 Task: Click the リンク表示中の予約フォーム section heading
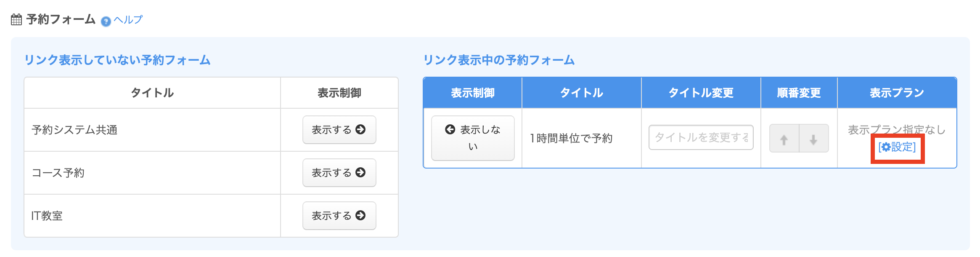click(499, 60)
